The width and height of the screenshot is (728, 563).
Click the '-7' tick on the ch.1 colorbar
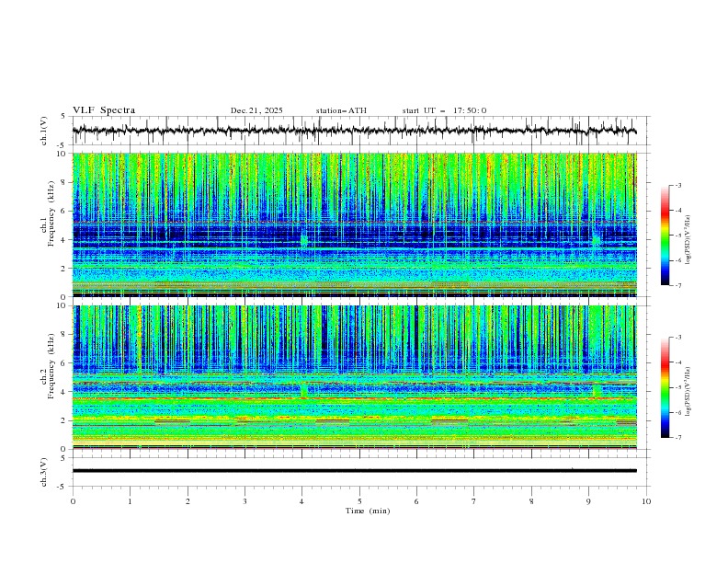(x=677, y=285)
